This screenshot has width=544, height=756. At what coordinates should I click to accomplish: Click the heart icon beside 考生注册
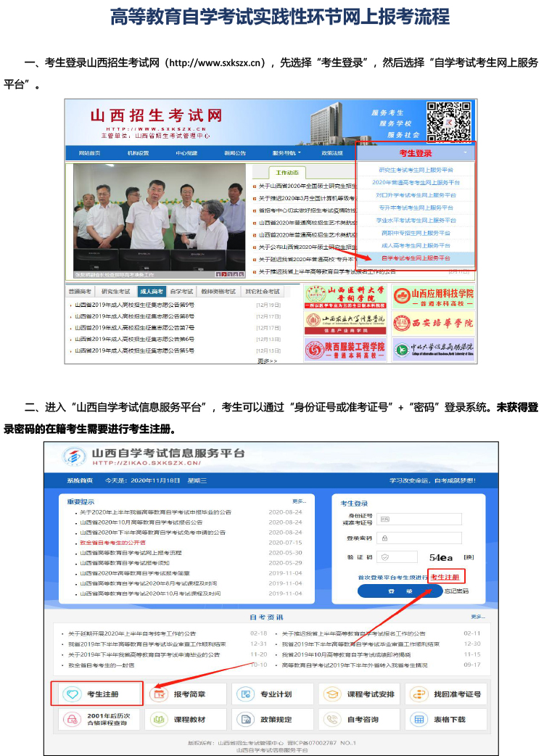73,694
